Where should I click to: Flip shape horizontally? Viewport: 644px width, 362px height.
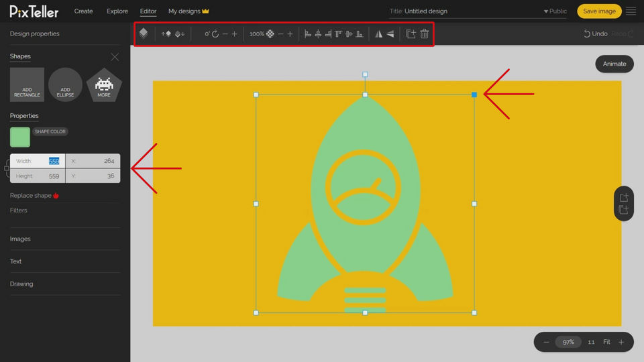tap(378, 34)
